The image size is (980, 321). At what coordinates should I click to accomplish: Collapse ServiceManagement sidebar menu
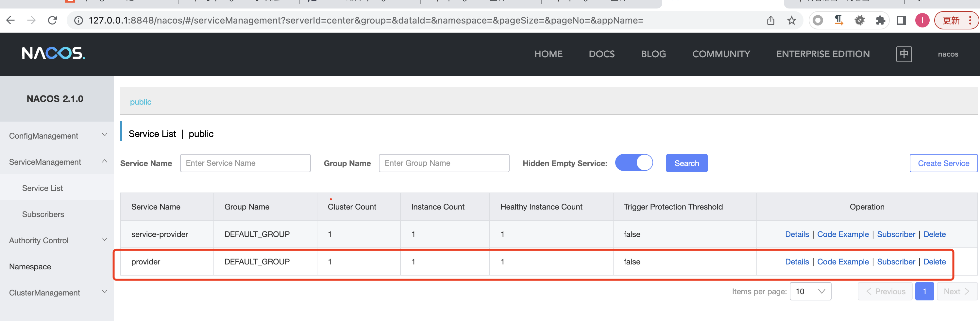(57, 162)
